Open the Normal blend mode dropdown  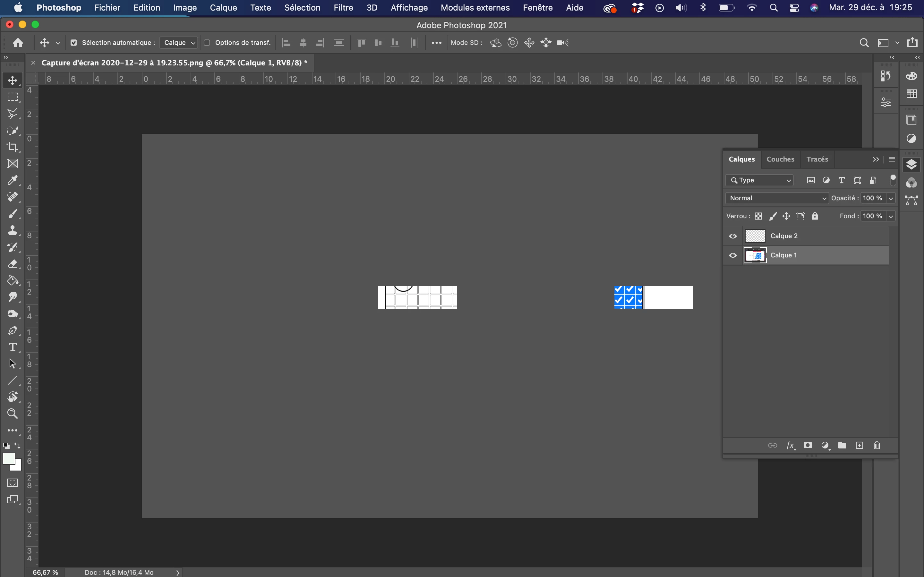coord(777,198)
